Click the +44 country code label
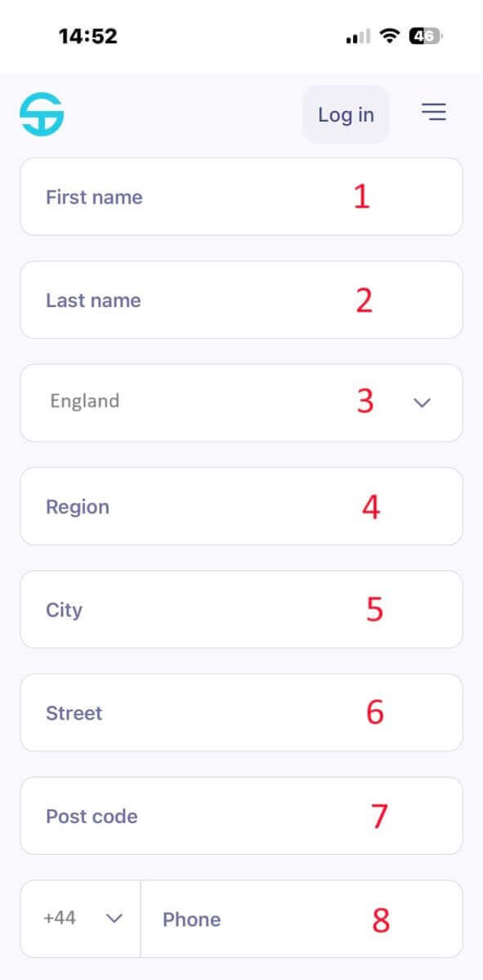The height and width of the screenshot is (980, 483). (x=58, y=919)
